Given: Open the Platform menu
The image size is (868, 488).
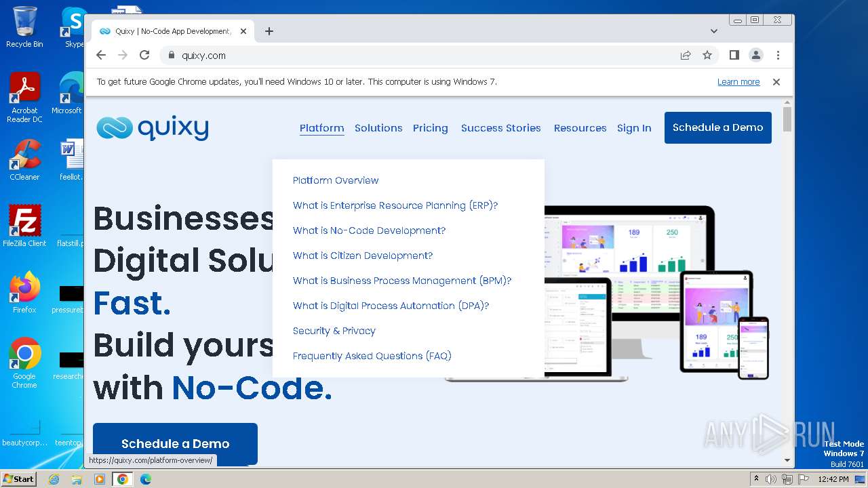Looking at the screenshot, I should (322, 128).
